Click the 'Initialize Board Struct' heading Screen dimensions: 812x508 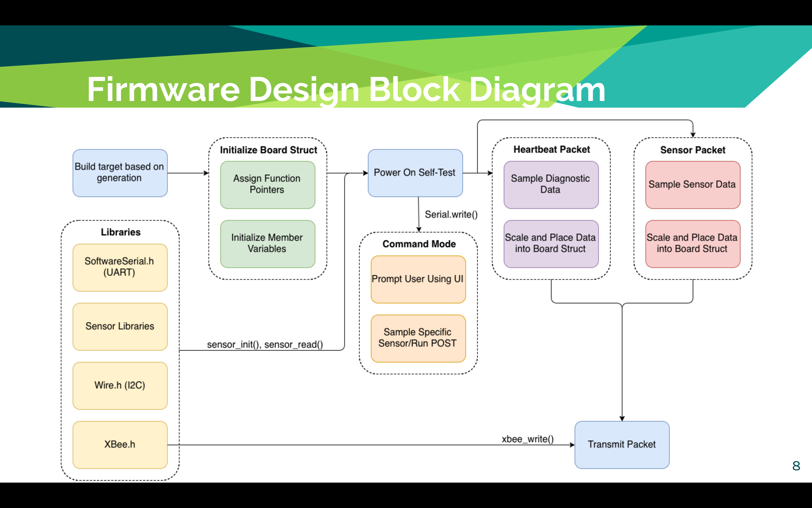click(268, 150)
